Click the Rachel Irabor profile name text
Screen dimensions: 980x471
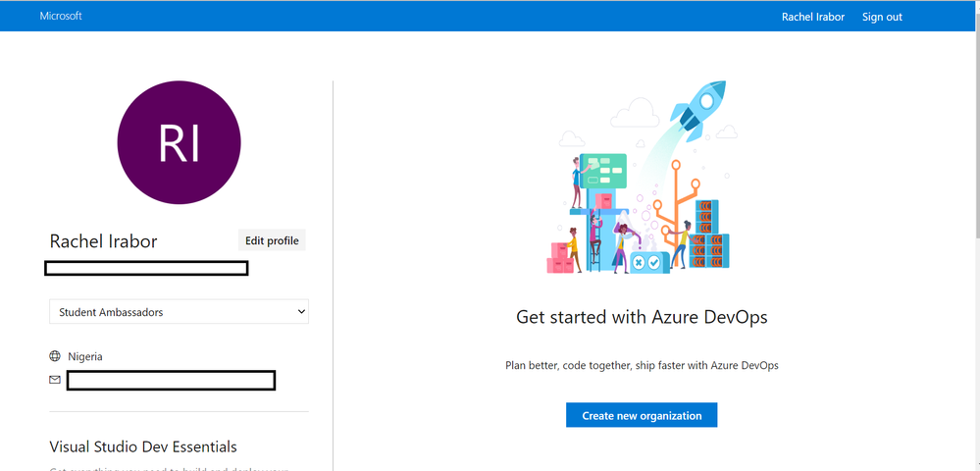pos(103,241)
